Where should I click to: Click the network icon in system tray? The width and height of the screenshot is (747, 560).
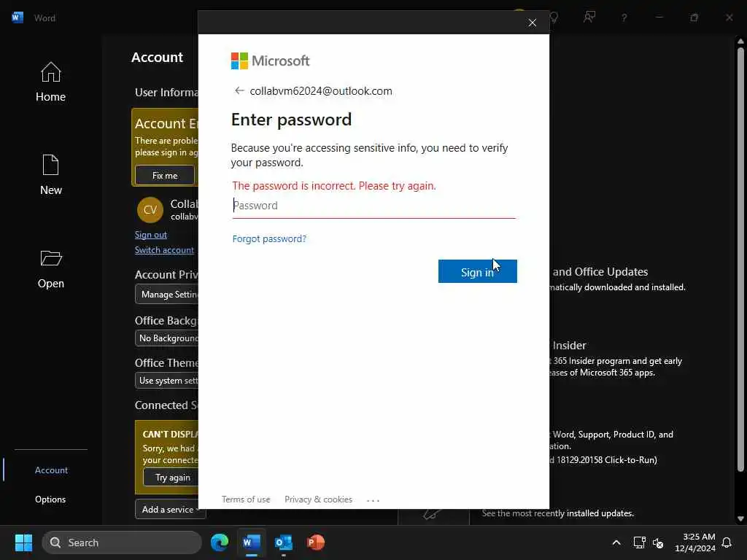[639, 542]
